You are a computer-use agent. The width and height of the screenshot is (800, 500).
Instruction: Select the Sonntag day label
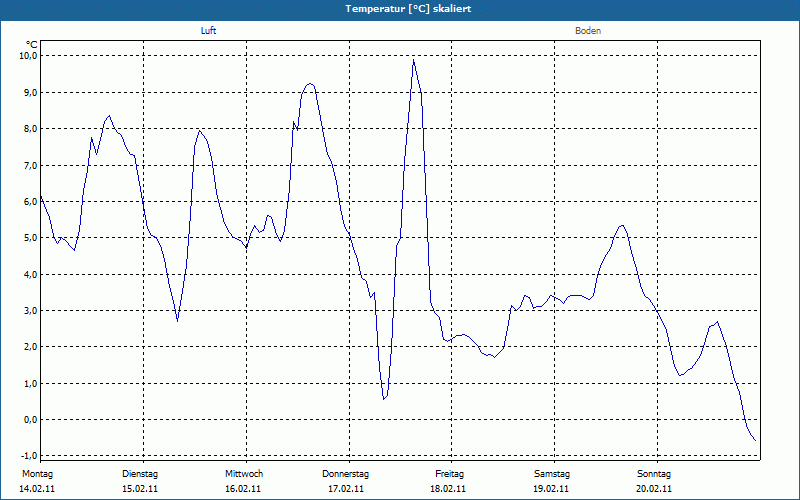[x=655, y=473]
